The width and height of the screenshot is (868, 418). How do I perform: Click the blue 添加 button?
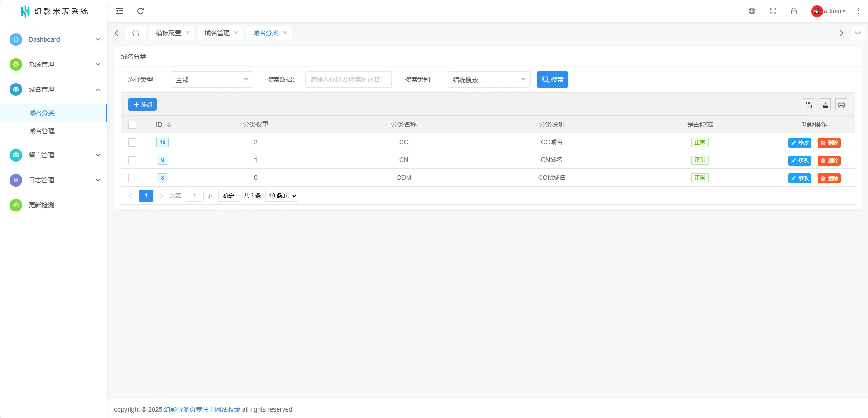click(x=142, y=104)
